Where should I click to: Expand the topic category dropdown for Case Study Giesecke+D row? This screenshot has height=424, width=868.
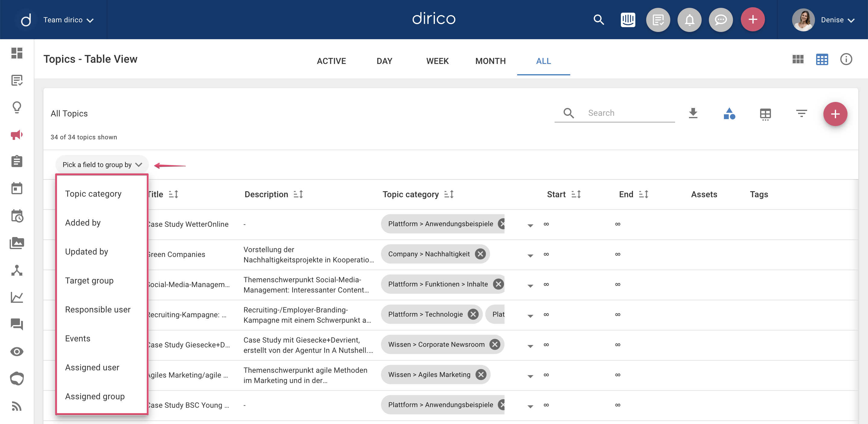pyautogui.click(x=530, y=346)
